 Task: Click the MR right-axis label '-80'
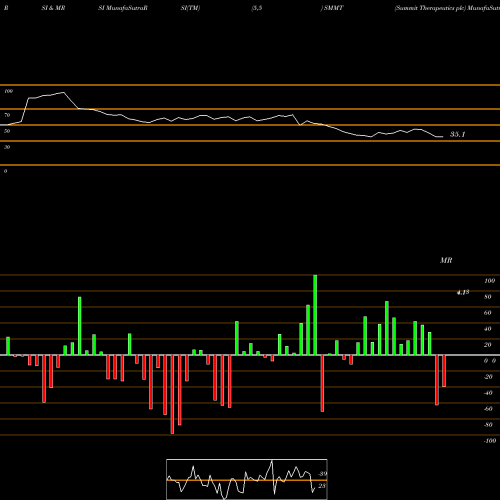(488, 425)
